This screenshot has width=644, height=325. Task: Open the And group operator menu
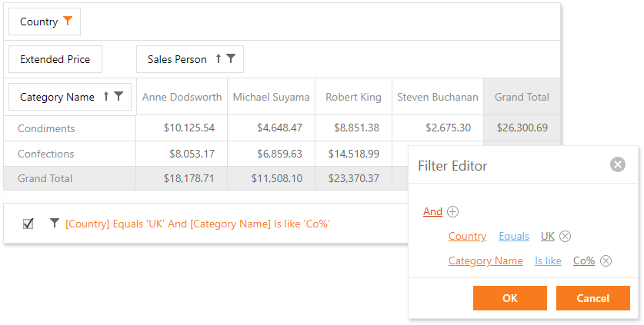432,212
